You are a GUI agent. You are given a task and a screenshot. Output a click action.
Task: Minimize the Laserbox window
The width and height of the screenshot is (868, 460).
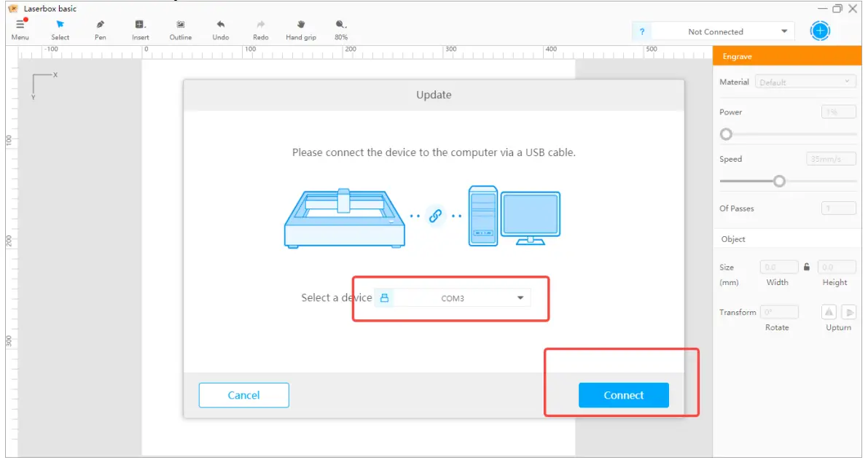pyautogui.click(x=822, y=8)
